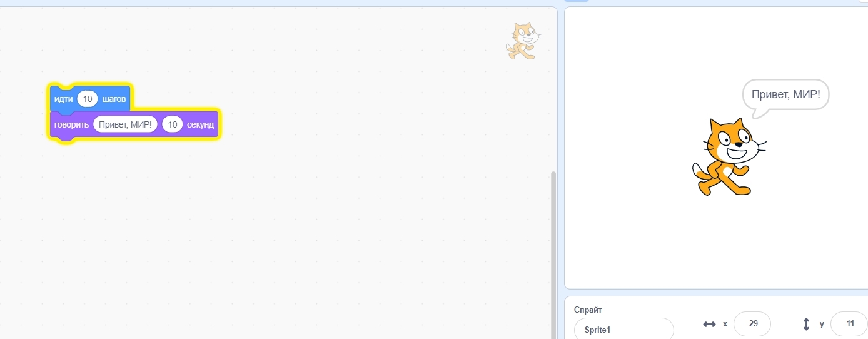Select the steps value 10 in идти block
The width and height of the screenshot is (868, 339).
tap(88, 99)
